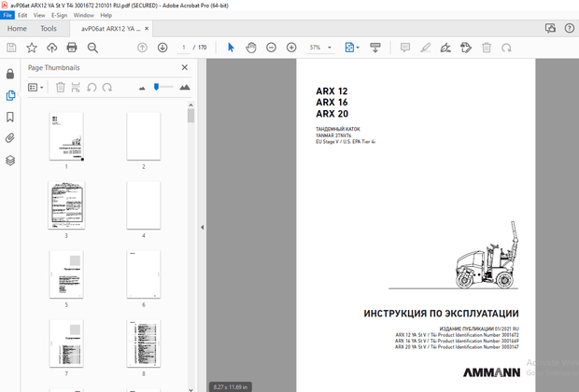This screenshot has height=392, width=579.
Task: Select page 7 thumbnail
Action: [x=66, y=343]
